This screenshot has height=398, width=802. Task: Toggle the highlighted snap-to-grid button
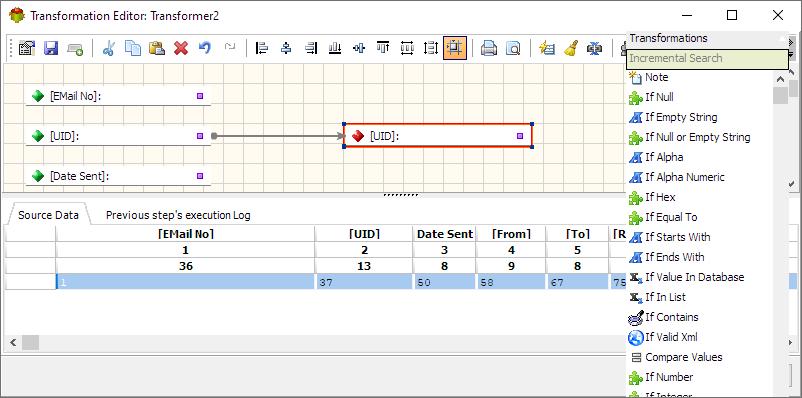tap(455, 48)
